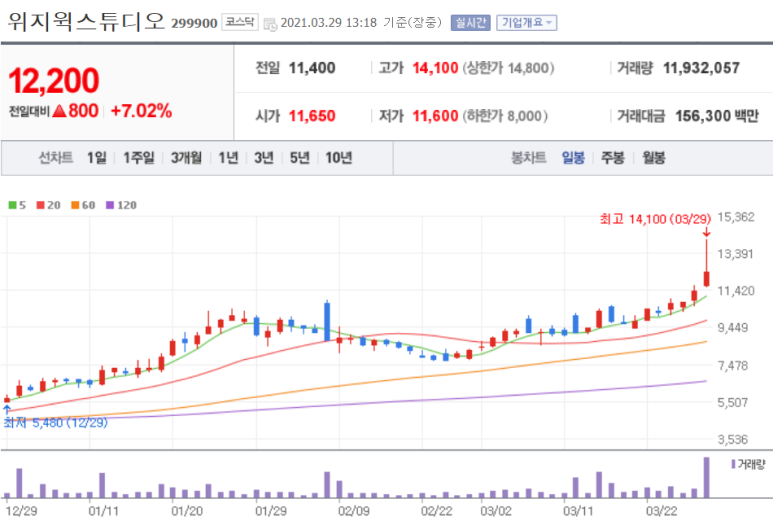Screen dimensions: 773x521
Task: Toggle the 20-day moving average legend
Action: (x=48, y=205)
